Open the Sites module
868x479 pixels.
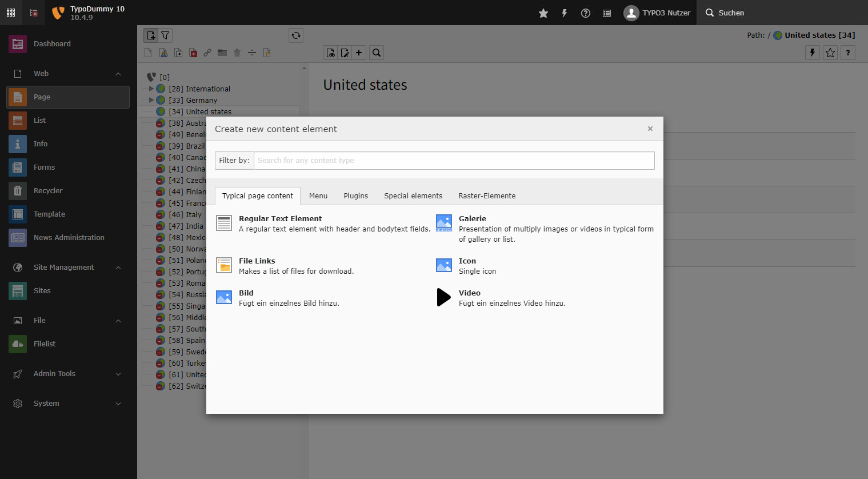68,291
